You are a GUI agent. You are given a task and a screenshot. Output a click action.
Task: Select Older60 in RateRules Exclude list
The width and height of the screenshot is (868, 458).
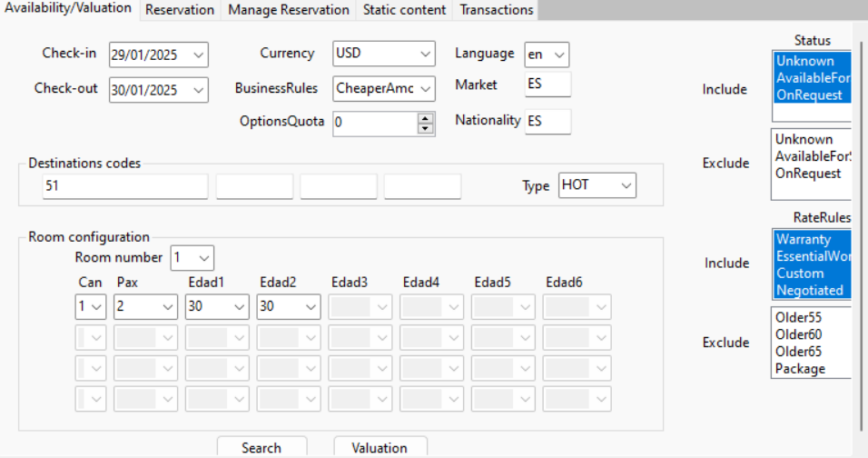(x=797, y=334)
